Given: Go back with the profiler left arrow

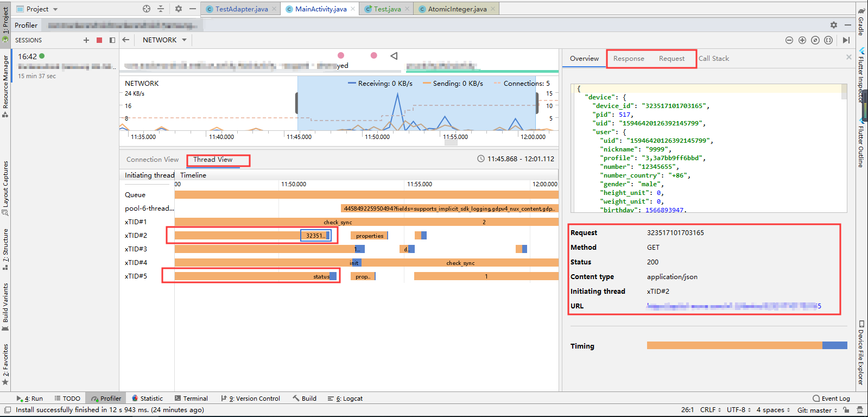Looking at the screenshot, I should pos(126,40).
